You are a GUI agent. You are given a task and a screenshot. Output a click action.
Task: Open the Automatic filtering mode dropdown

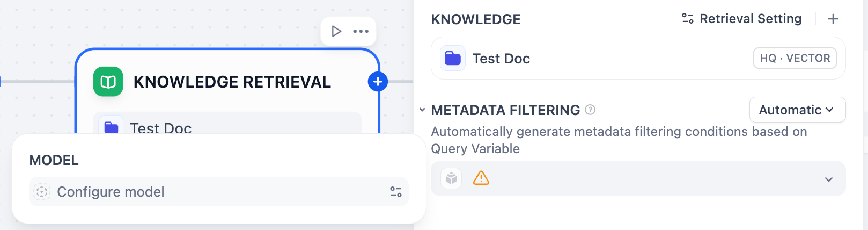[797, 110]
